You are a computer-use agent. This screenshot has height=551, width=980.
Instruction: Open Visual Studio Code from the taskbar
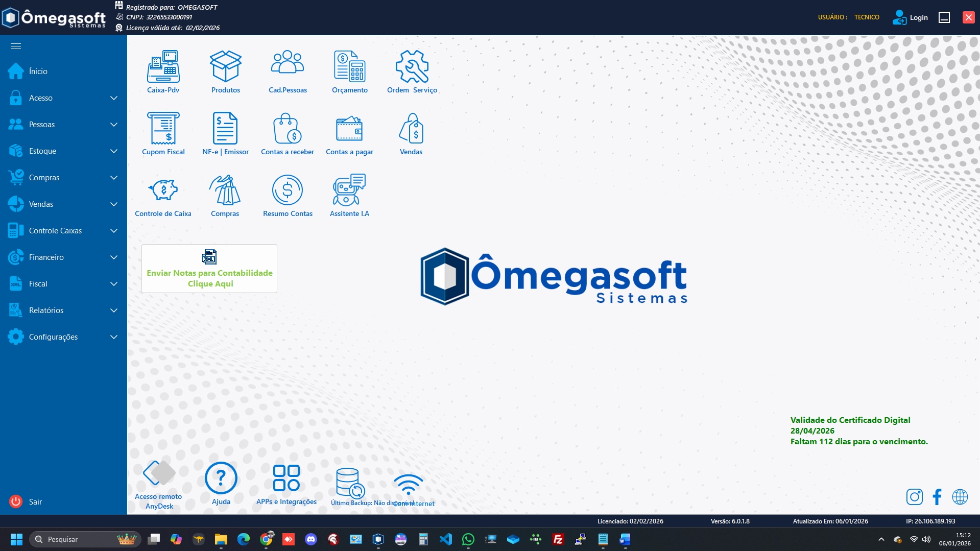(446, 539)
